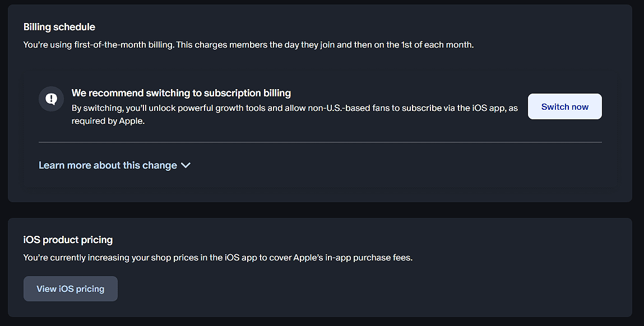Click the divider line under the recommendation

coord(321,142)
